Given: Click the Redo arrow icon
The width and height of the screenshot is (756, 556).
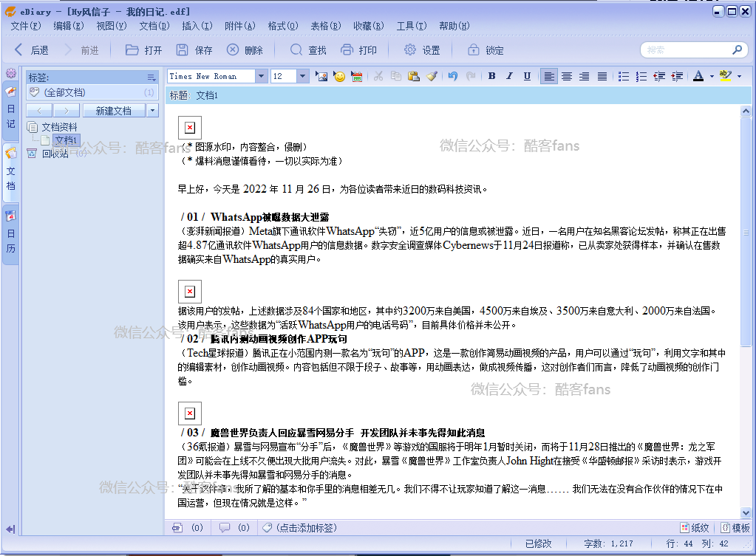Looking at the screenshot, I should coord(471,76).
